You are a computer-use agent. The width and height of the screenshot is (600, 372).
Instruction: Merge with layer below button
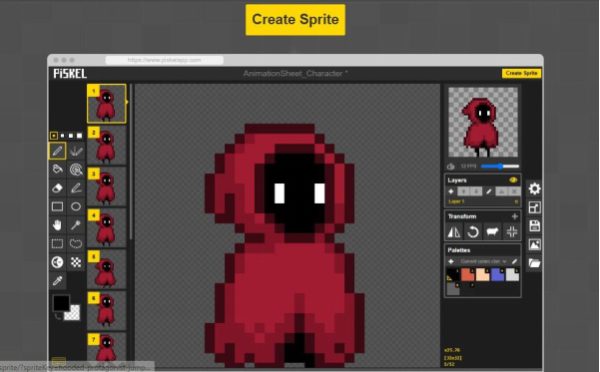tap(502, 191)
